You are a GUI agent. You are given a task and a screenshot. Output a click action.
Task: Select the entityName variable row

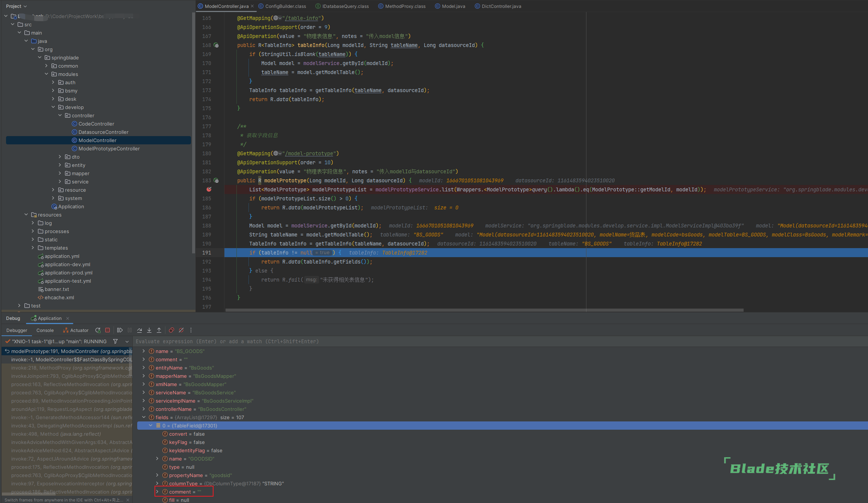click(x=502, y=368)
